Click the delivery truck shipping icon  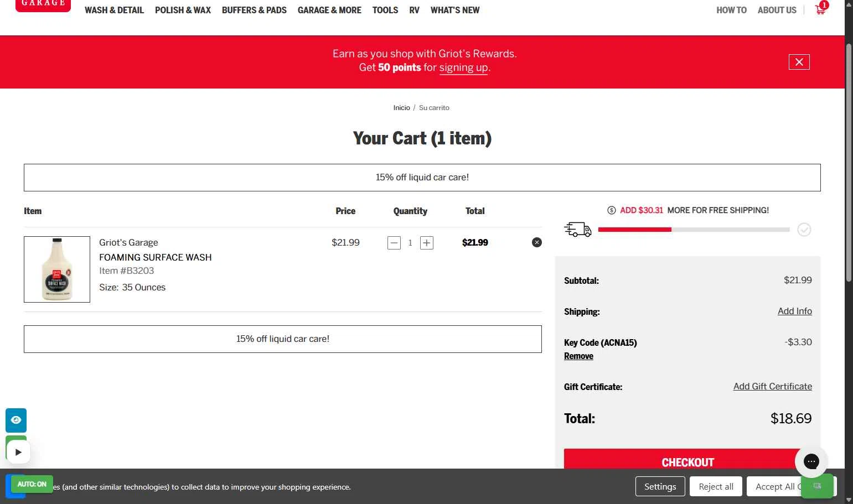click(578, 229)
